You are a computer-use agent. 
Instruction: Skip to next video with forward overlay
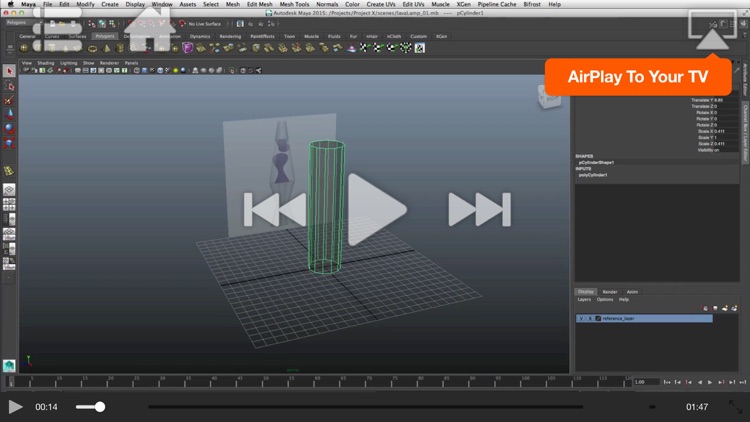pyautogui.click(x=479, y=209)
